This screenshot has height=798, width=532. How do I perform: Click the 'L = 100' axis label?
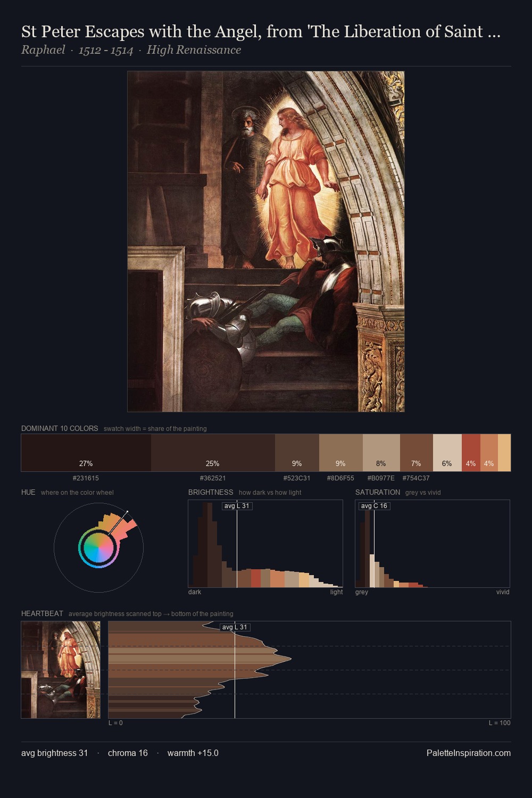point(500,723)
